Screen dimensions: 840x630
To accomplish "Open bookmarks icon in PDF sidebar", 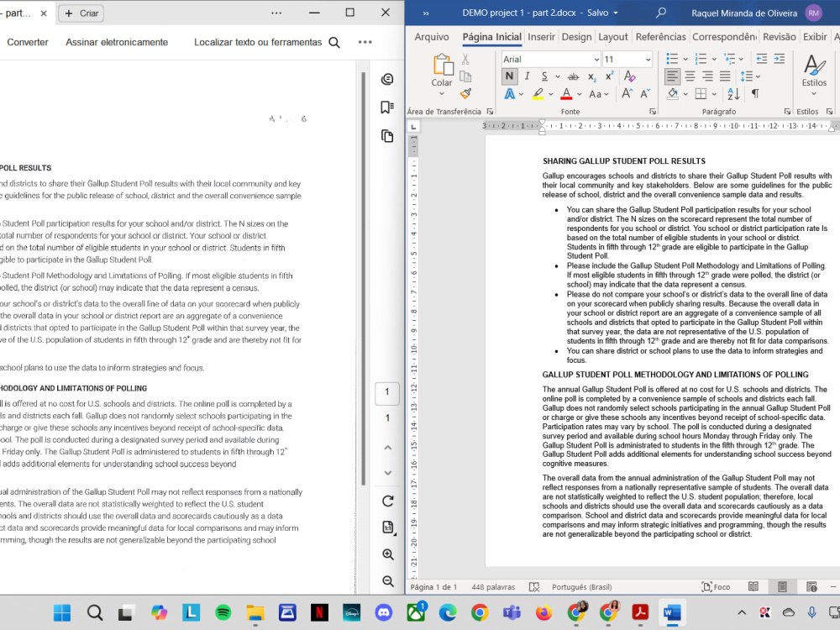I will 387,108.
